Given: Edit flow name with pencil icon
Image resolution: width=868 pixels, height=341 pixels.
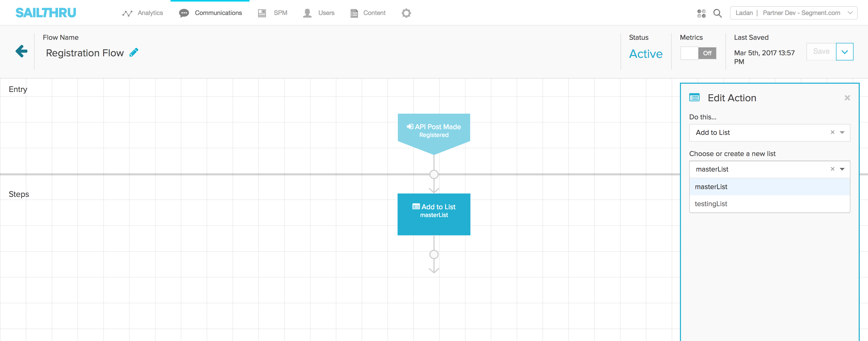Looking at the screenshot, I should [x=134, y=52].
